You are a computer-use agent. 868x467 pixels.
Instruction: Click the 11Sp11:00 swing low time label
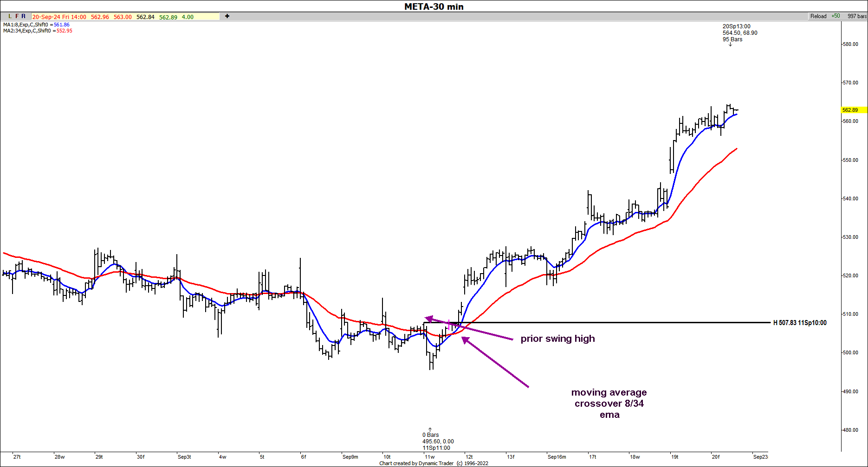click(436, 448)
